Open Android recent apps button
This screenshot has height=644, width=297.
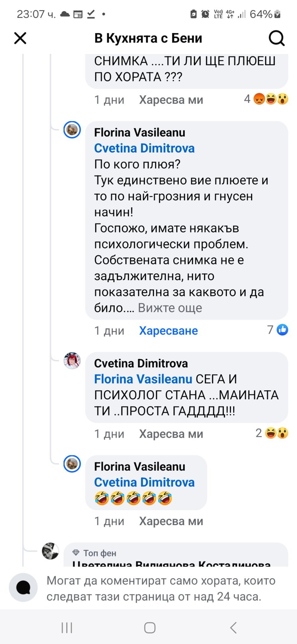click(x=67, y=628)
